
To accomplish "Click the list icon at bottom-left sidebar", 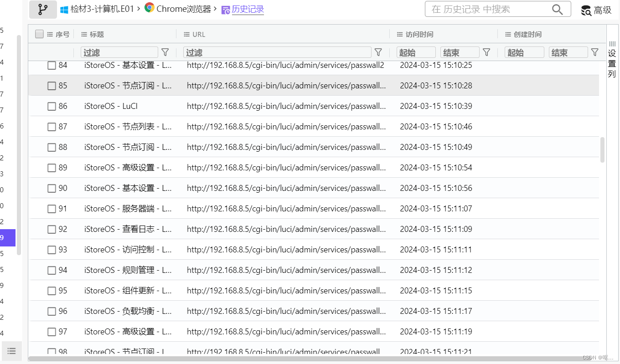I will point(12,351).
